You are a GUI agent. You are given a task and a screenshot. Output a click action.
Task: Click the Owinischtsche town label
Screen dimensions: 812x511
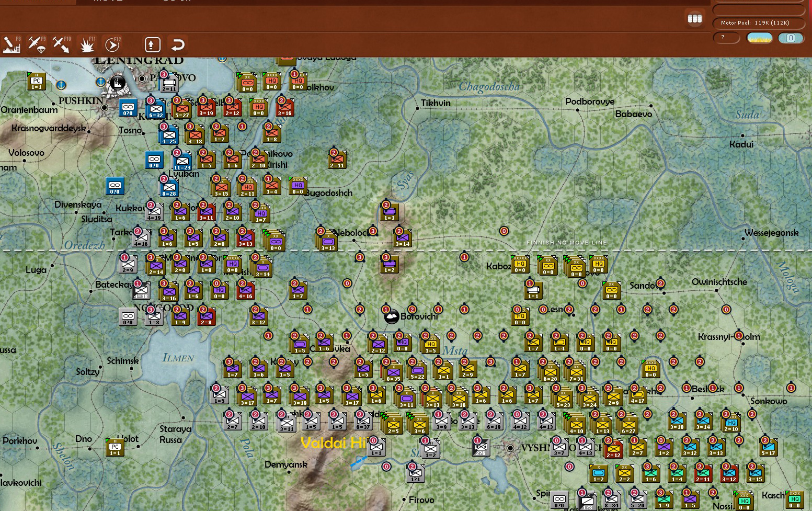point(719,282)
